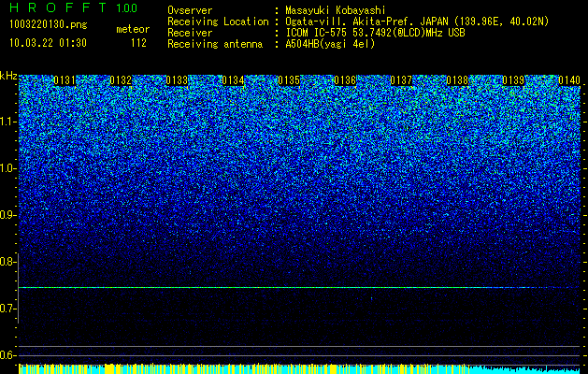This screenshot has height=374, width=588.
Task: Click the 0139 time marker
Action: coord(513,80)
